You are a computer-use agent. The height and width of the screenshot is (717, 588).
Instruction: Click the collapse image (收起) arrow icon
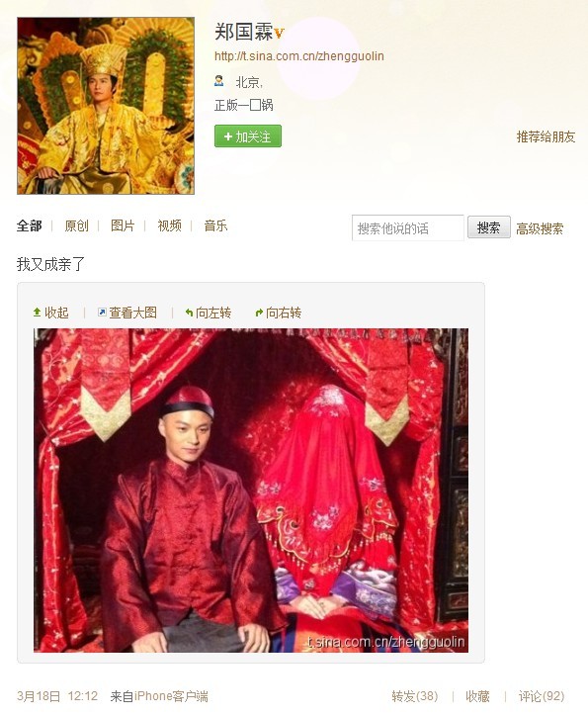pos(37,313)
